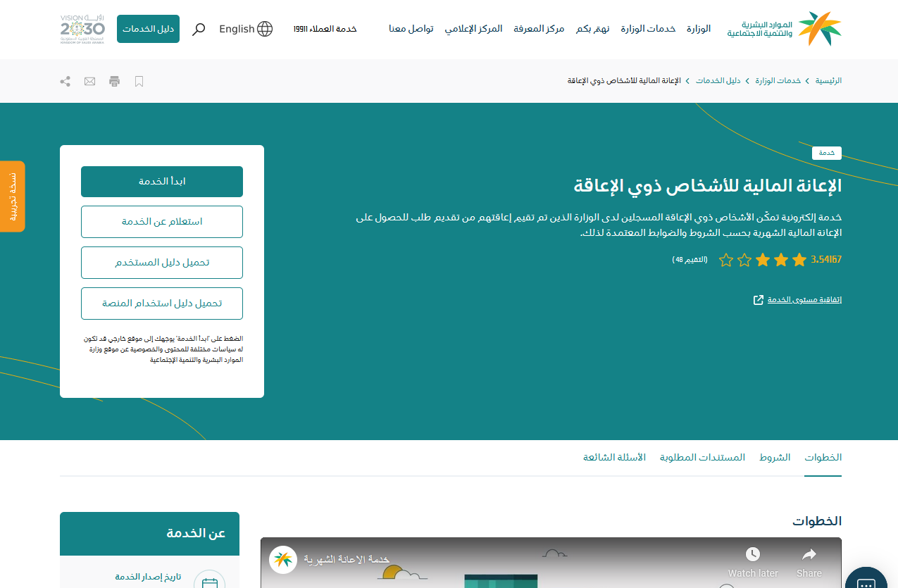Open the خدمات الوزارة navigation menu

pos(648,29)
